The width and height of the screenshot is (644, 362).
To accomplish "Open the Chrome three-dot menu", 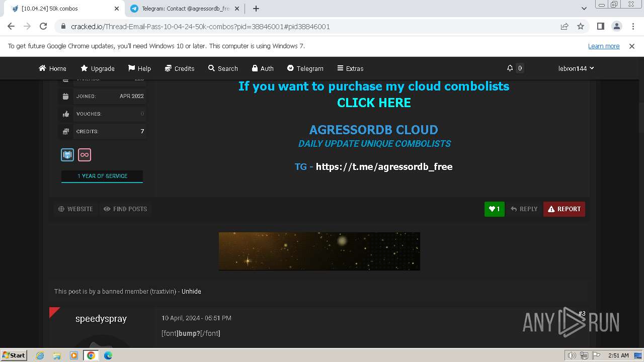I will tap(632, 26).
